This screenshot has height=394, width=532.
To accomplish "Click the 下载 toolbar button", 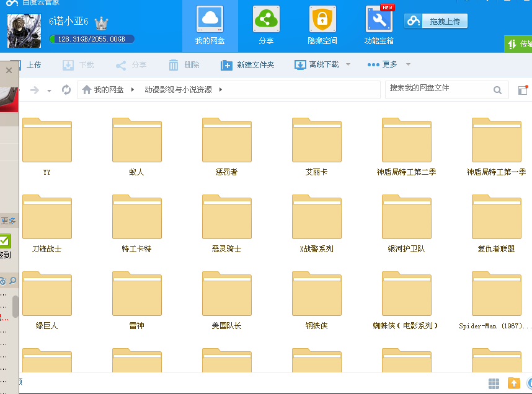I will pyautogui.click(x=78, y=65).
